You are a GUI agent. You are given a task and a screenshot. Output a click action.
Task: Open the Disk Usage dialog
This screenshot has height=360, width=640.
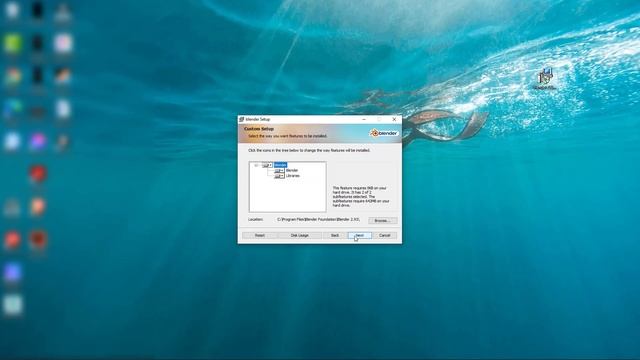300,236
